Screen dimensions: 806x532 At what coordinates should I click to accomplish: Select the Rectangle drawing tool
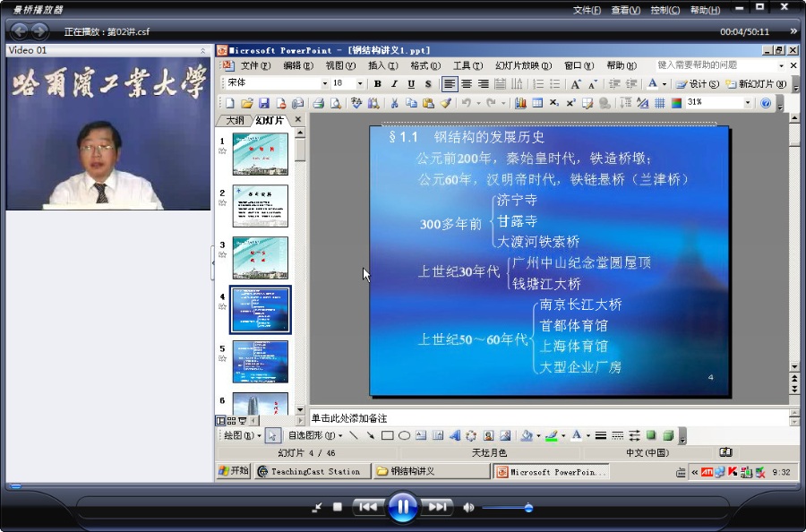(388, 436)
